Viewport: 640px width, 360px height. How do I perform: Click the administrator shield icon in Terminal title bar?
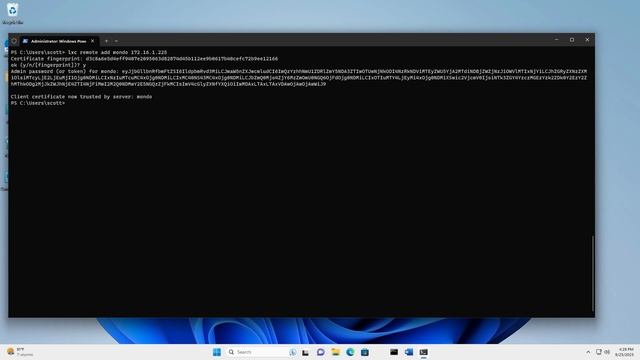tap(14, 41)
